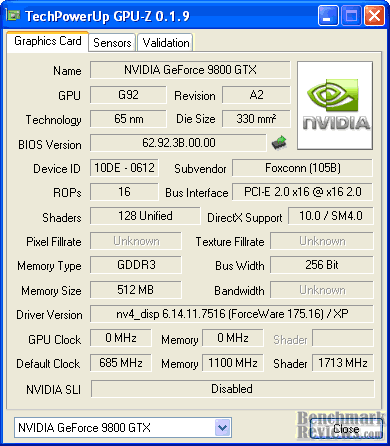Viewport: 390px width, 446px height.
Task: Click the Texture Fillrate Unknown field
Action: click(322, 241)
